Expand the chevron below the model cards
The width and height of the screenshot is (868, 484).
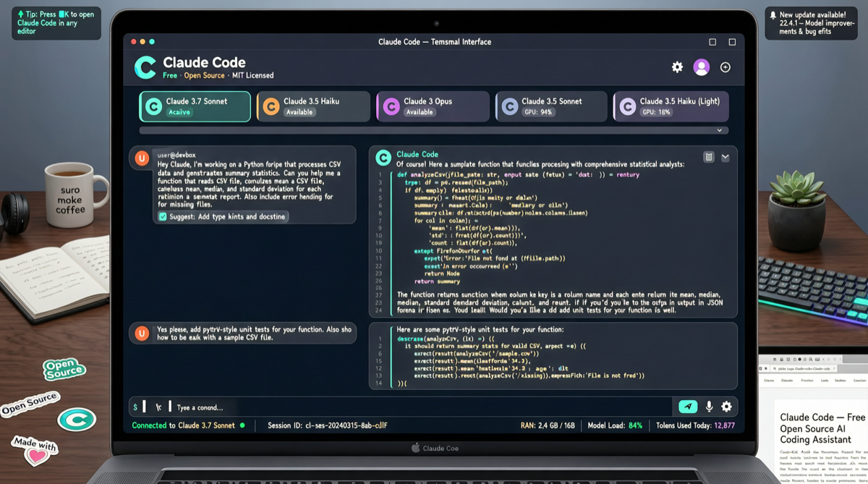[719, 130]
